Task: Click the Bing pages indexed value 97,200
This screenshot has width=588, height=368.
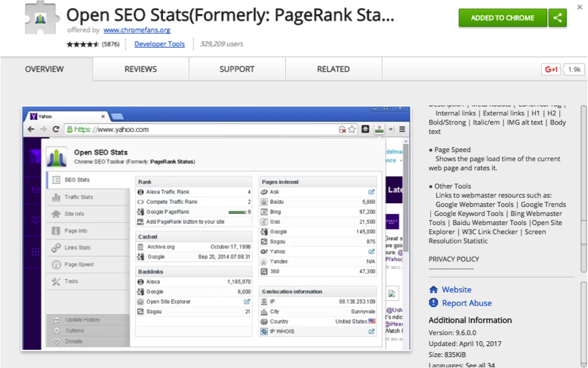Action: (367, 212)
